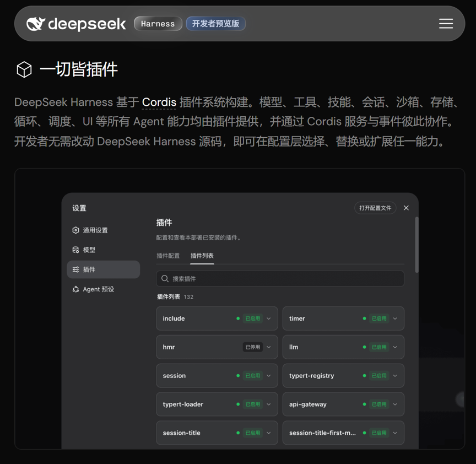Expand the api-gateway plugin chevron
This screenshot has height=464, width=476.
click(x=395, y=404)
